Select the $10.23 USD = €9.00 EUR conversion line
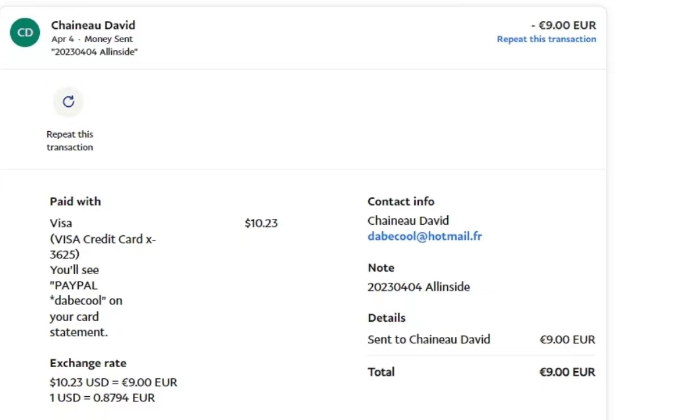This screenshot has width=675, height=420. (113, 382)
